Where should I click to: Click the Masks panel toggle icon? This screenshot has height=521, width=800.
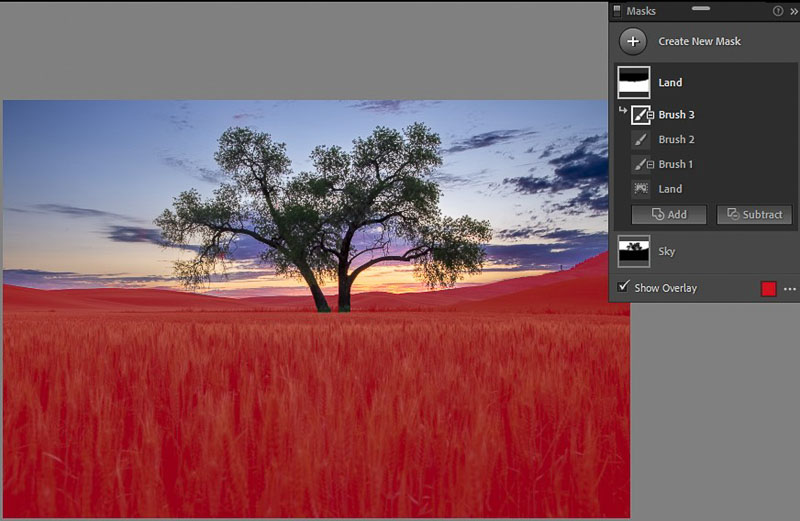click(617, 11)
